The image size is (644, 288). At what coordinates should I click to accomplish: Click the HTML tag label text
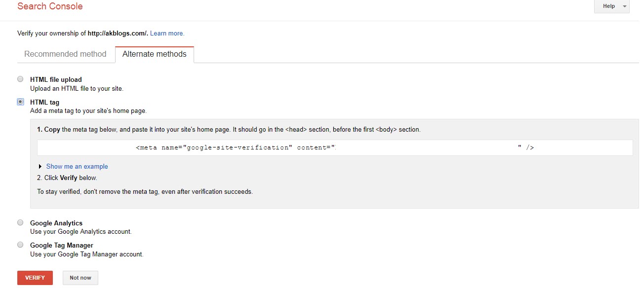coord(44,102)
